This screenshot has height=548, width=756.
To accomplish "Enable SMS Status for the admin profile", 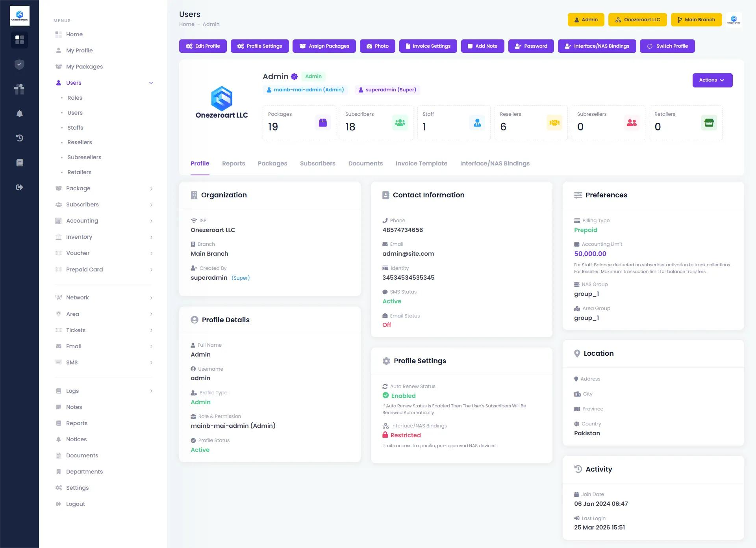I will coord(392,301).
